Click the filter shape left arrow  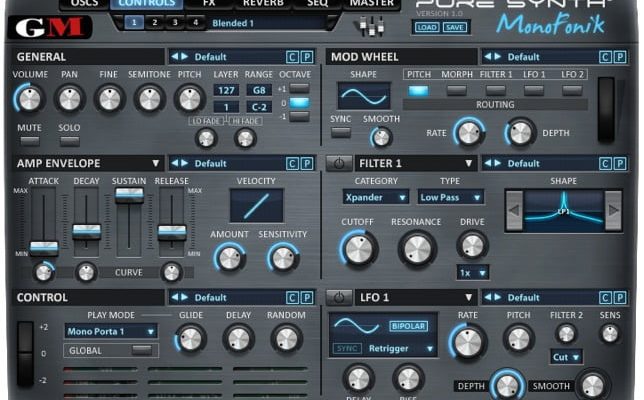pos(514,211)
